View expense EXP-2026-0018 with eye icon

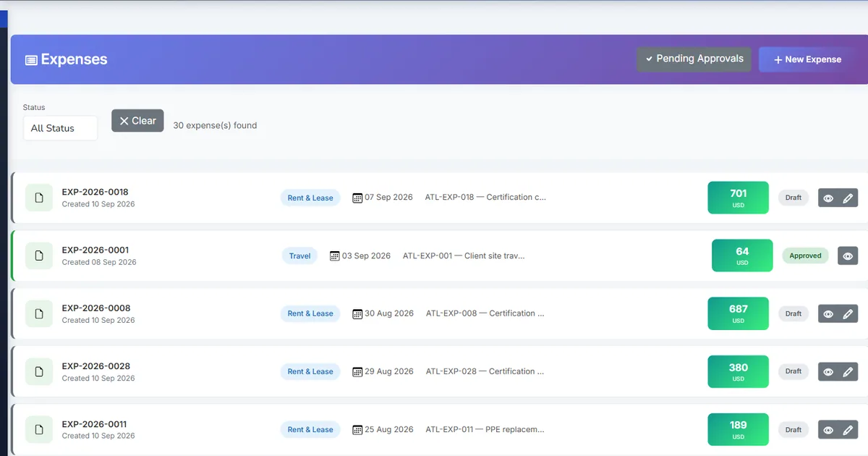point(828,198)
